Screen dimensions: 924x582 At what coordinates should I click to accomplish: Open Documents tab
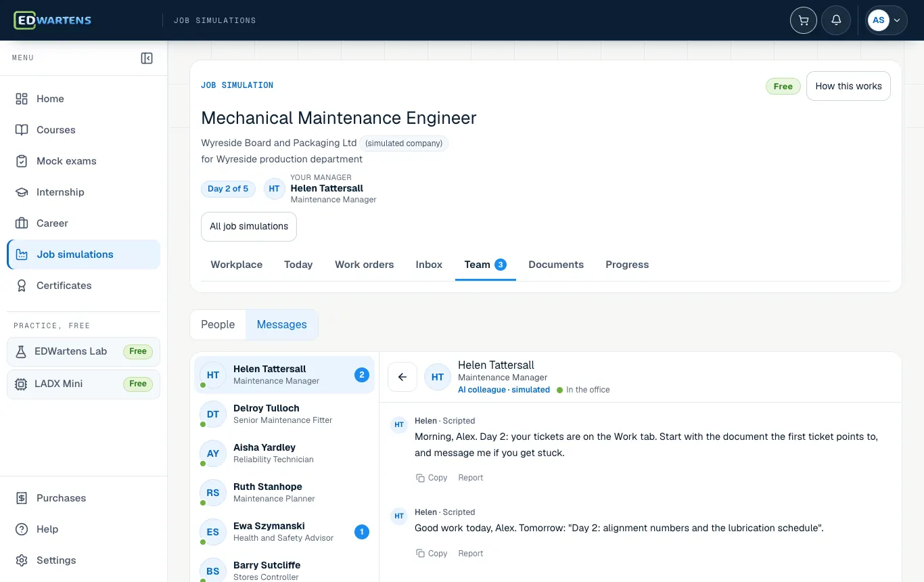tap(556, 265)
